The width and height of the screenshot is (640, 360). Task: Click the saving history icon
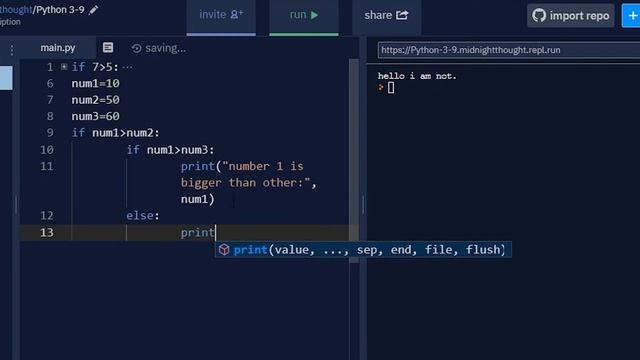click(136, 49)
